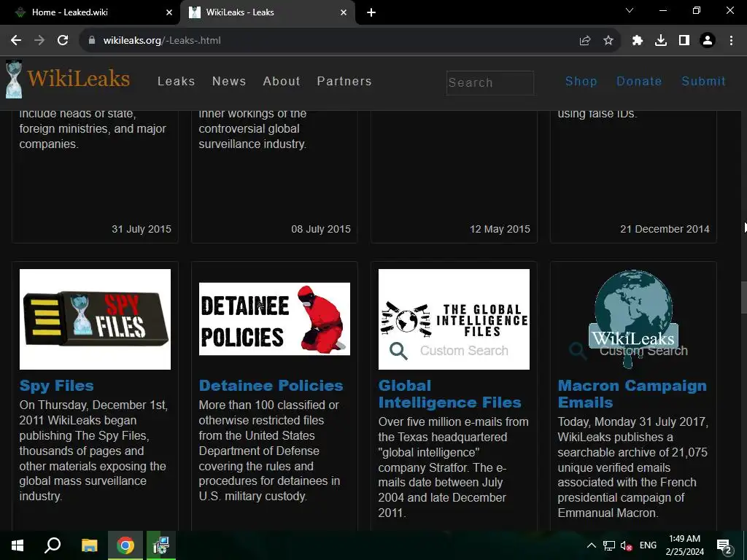
Task: Click the 08 July 2015 date
Action: click(321, 229)
